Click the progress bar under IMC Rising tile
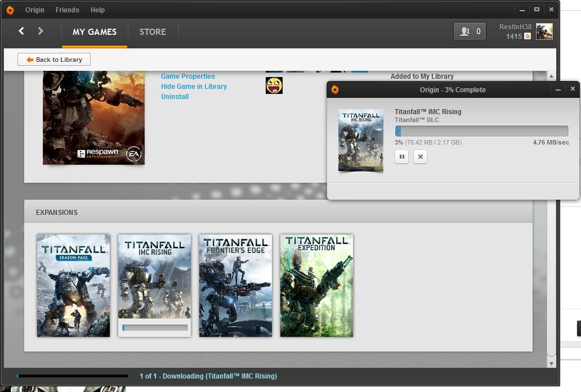Screen dimensions: 581x392 coord(155,327)
